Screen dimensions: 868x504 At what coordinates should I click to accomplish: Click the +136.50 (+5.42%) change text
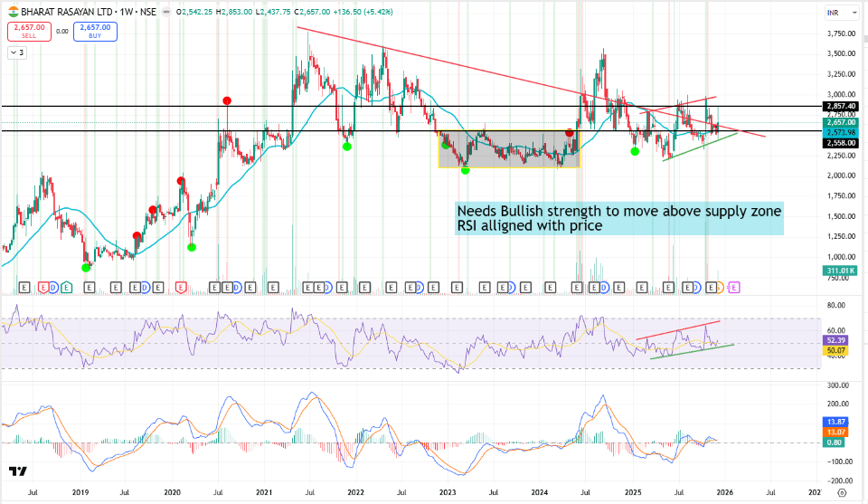(x=363, y=12)
